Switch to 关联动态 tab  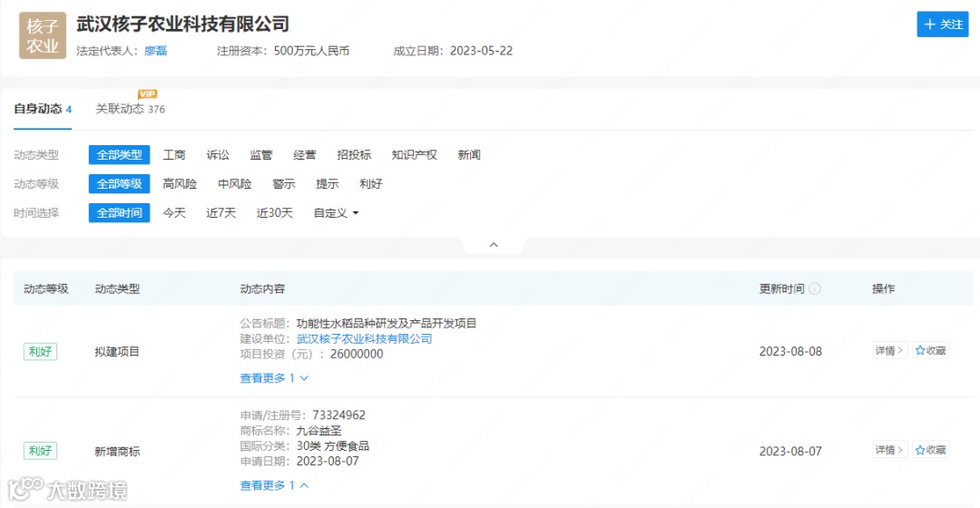(130, 109)
